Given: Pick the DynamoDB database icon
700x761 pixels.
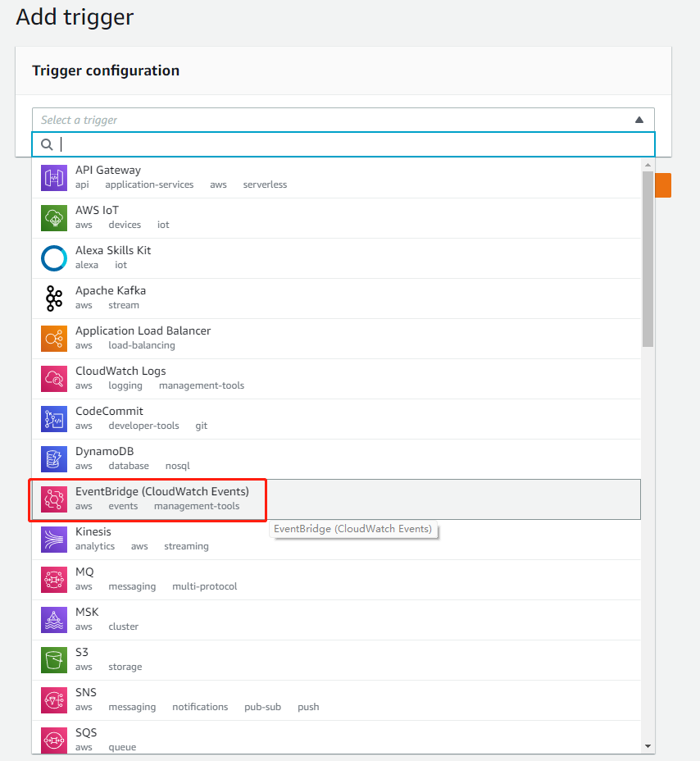Looking at the screenshot, I should tap(54, 458).
